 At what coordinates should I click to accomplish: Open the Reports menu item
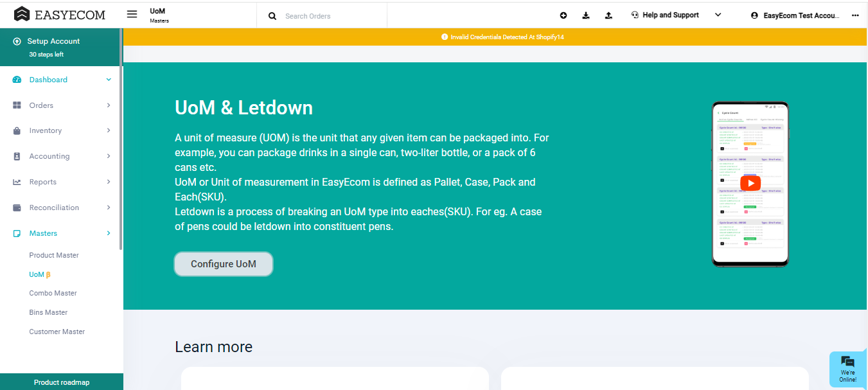point(43,182)
